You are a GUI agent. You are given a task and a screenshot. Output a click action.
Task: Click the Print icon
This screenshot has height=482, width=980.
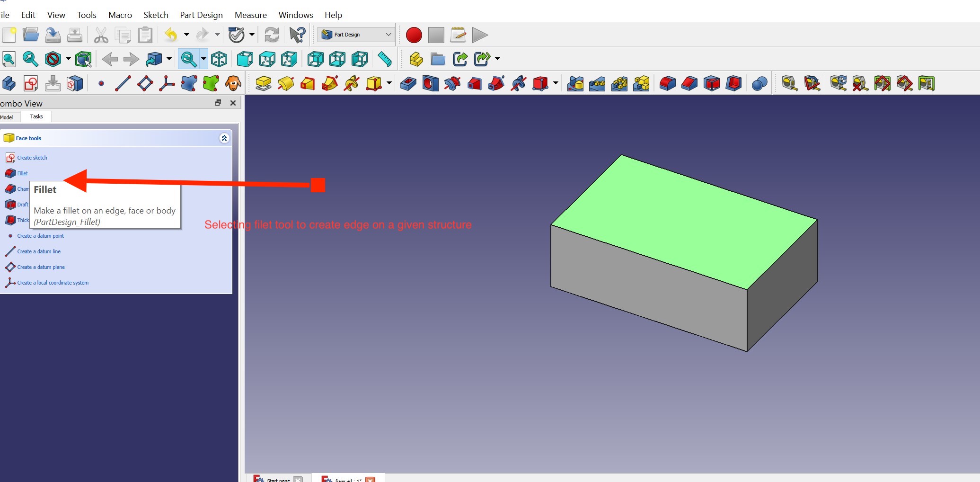point(75,35)
